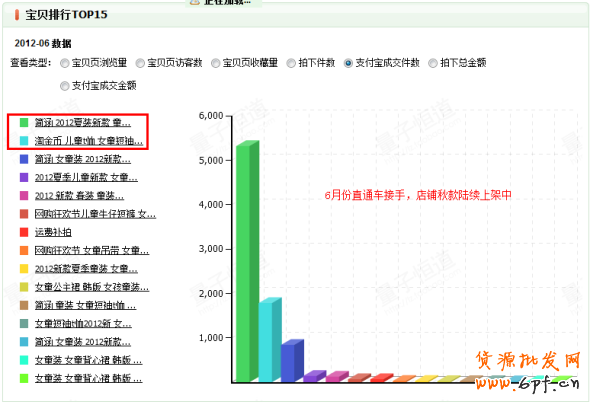Click orange swatch beside 网购狂欢节 女童吊带

(24, 250)
